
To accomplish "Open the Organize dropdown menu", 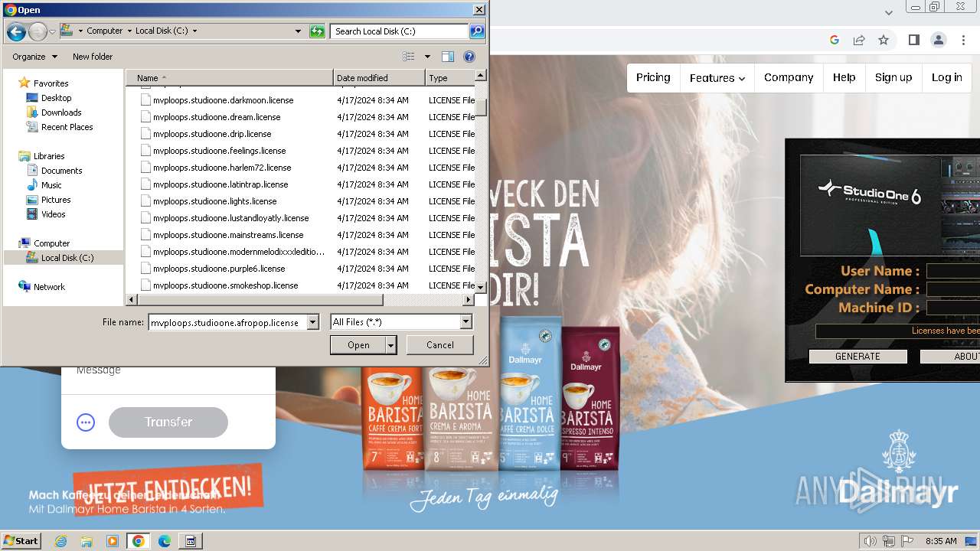I will (34, 57).
